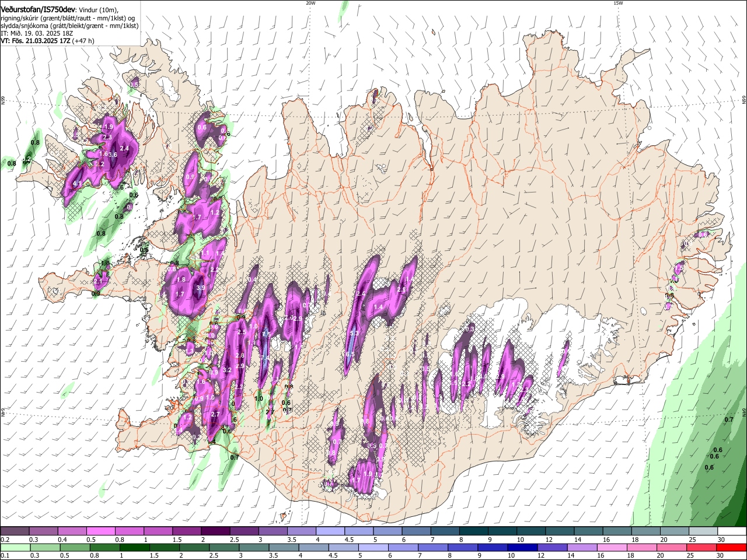
Task: Select bright red rain swatch at 30
Action: [732, 547]
